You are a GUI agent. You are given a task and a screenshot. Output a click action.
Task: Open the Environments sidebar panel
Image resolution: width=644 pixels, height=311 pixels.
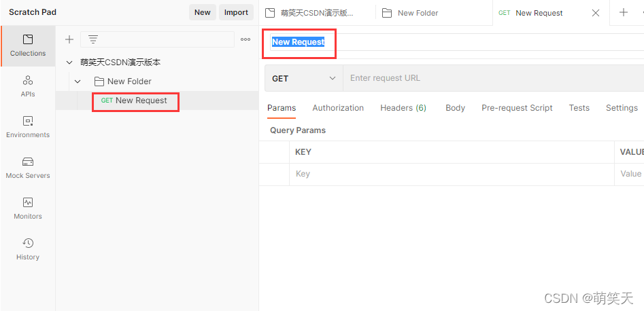click(28, 127)
